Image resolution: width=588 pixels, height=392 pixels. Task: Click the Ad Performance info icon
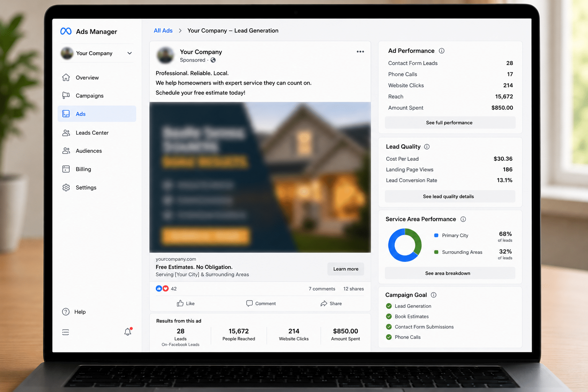441,51
